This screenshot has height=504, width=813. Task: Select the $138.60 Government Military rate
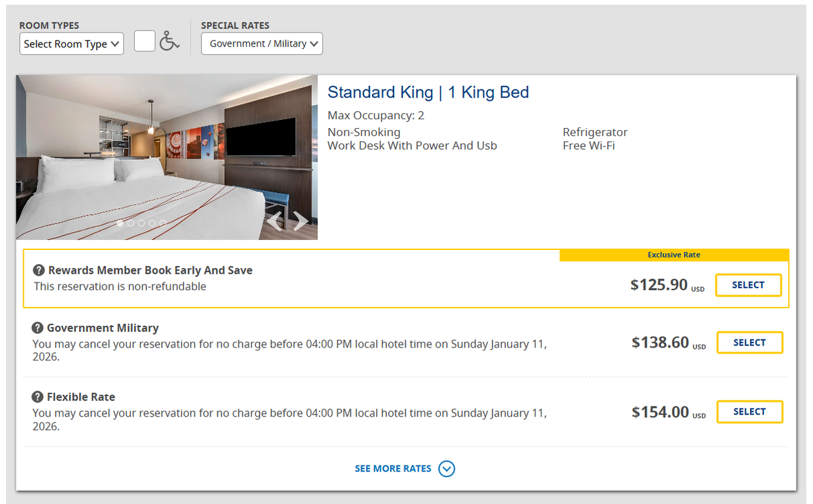(x=749, y=343)
